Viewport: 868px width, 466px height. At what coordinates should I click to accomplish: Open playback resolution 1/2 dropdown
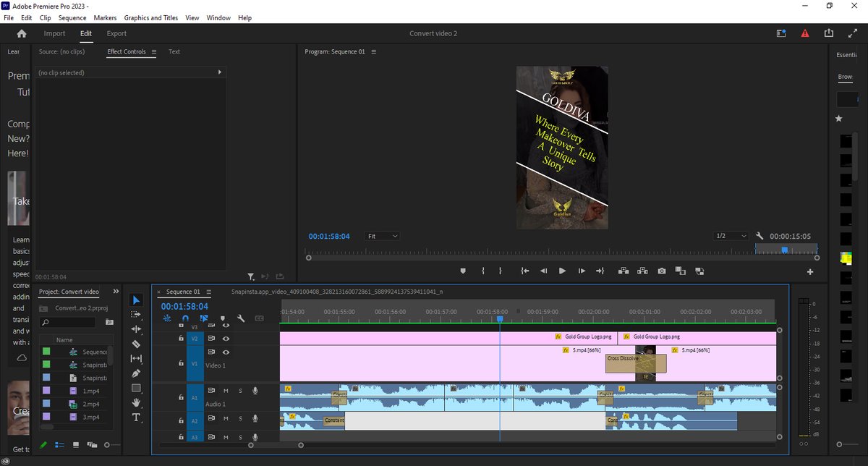[731, 236]
